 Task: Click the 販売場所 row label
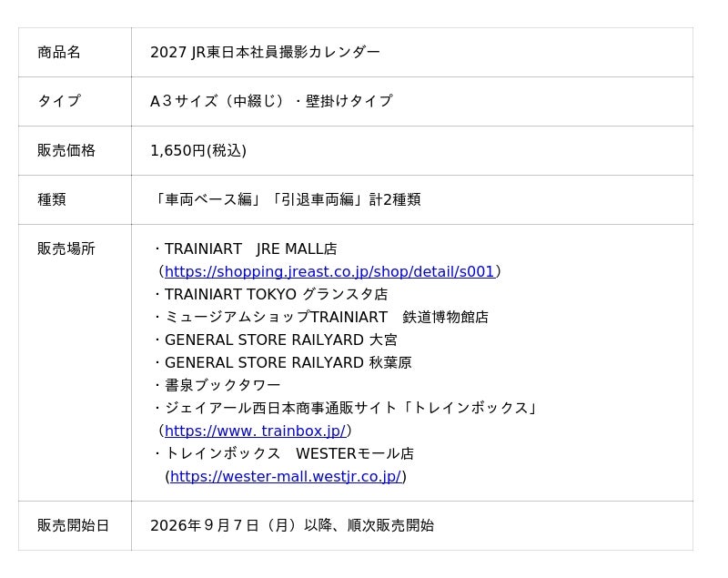click(66, 248)
